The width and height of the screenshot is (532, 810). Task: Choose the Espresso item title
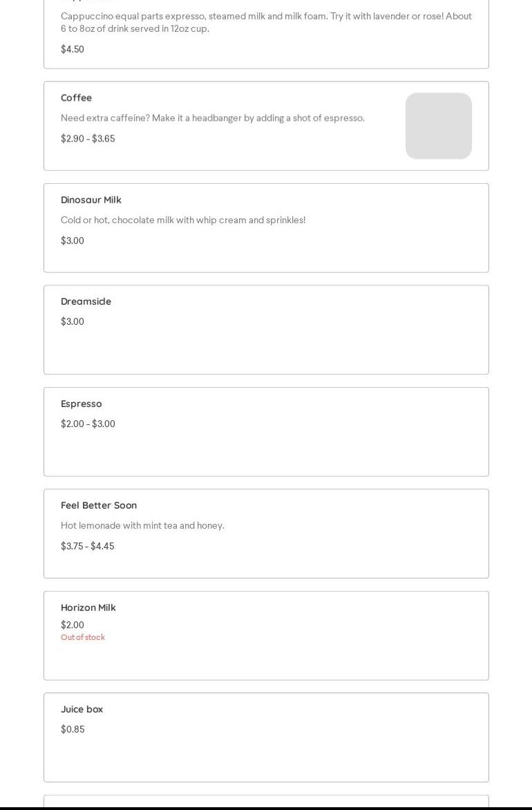81,404
